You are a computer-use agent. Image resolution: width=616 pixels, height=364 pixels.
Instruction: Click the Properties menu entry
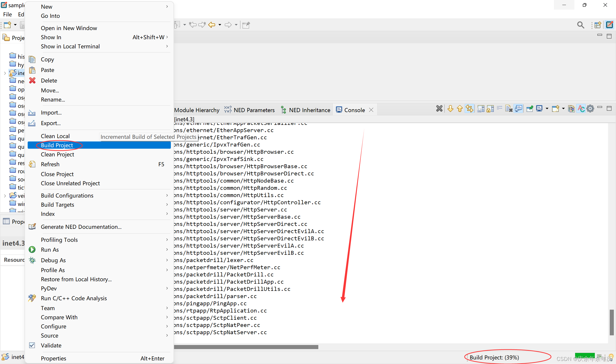point(54,358)
